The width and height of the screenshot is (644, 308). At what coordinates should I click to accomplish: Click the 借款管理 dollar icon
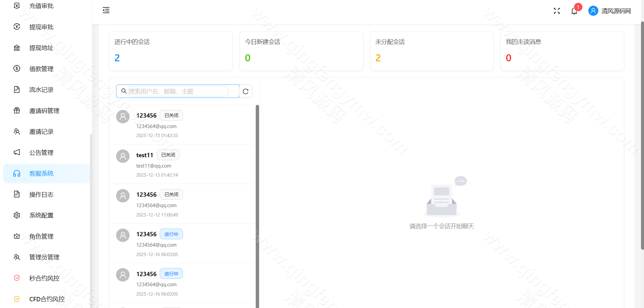(x=17, y=69)
